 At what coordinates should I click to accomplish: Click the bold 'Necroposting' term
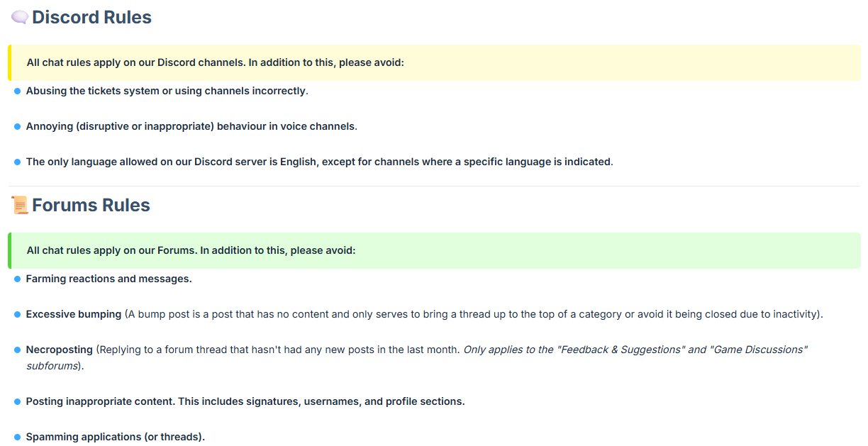pyautogui.click(x=60, y=350)
